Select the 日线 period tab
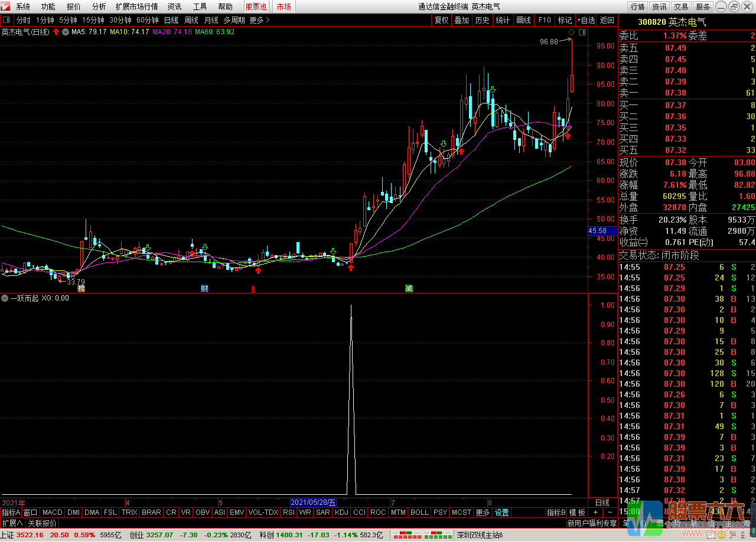 pos(171,20)
